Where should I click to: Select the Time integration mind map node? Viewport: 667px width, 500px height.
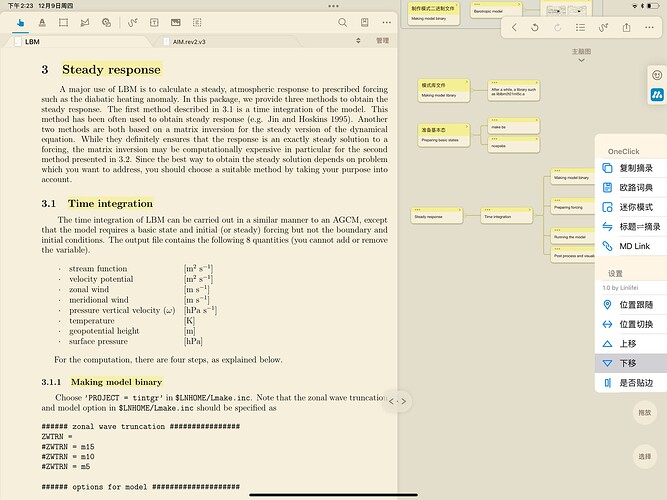pos(506,215)
